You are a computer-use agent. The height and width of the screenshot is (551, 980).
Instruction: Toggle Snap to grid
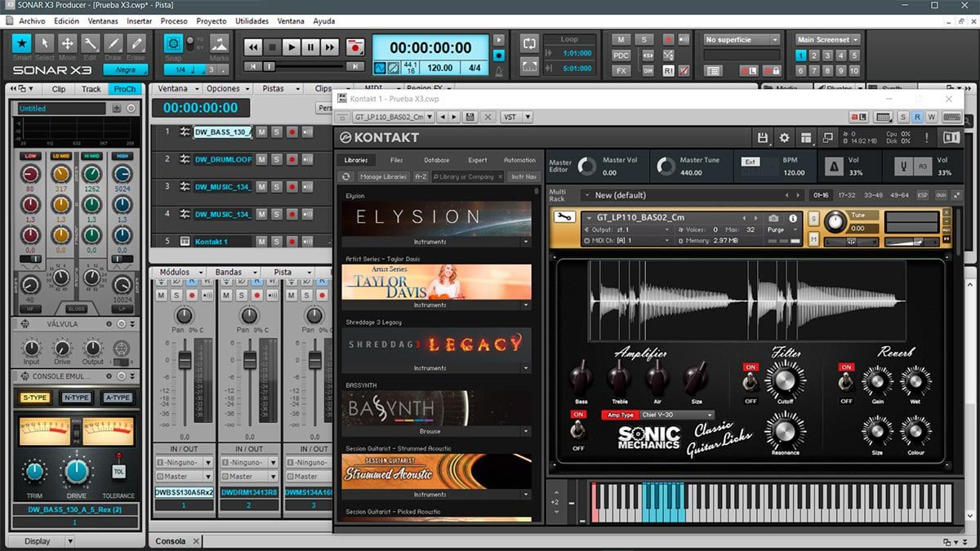pyautogui.click(x=174, y=43)
